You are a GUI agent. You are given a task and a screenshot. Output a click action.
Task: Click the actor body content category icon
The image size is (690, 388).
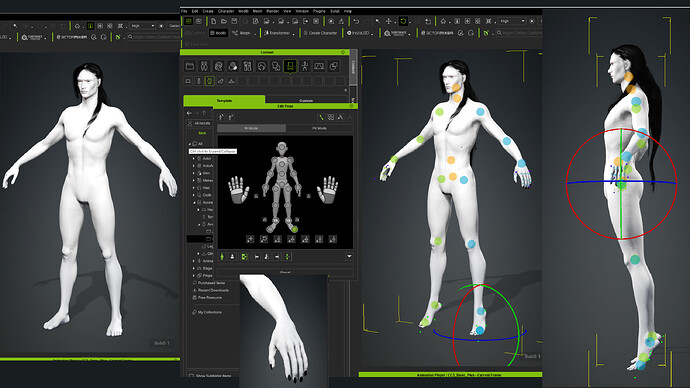click(204, 66)
